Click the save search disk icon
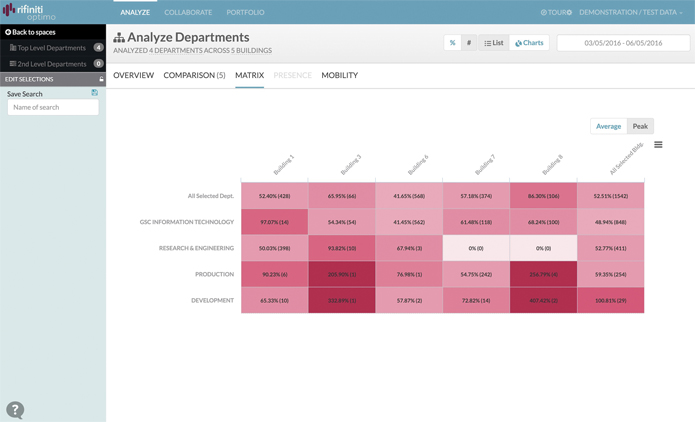The height and width of the screenshot is (422, 695). (x=94, y=93)
